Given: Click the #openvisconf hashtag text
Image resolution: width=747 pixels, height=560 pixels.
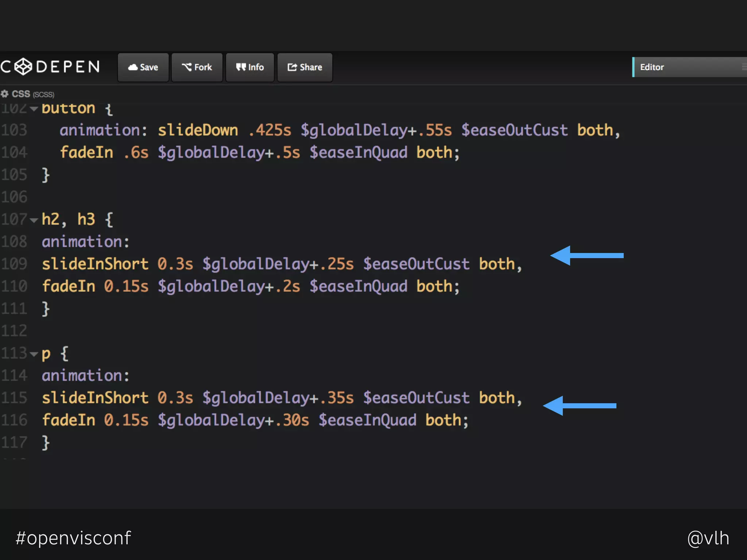Looking at the screenshot, I should point(73,538).
